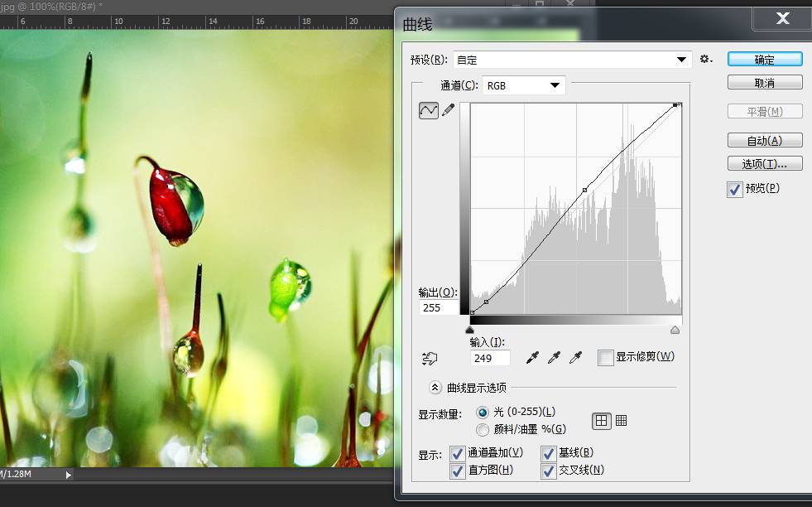Toggle the 预览 preview checkbox

point(734,189)
